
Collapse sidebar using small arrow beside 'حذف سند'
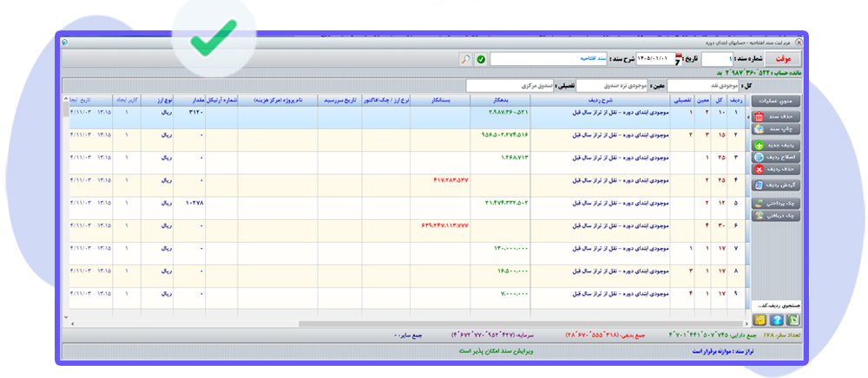tap(748, 118)
